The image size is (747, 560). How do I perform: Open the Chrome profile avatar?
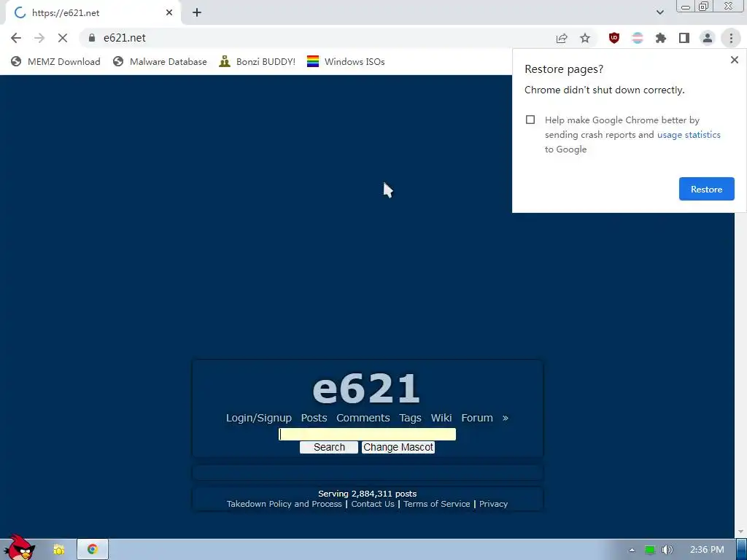708,38
